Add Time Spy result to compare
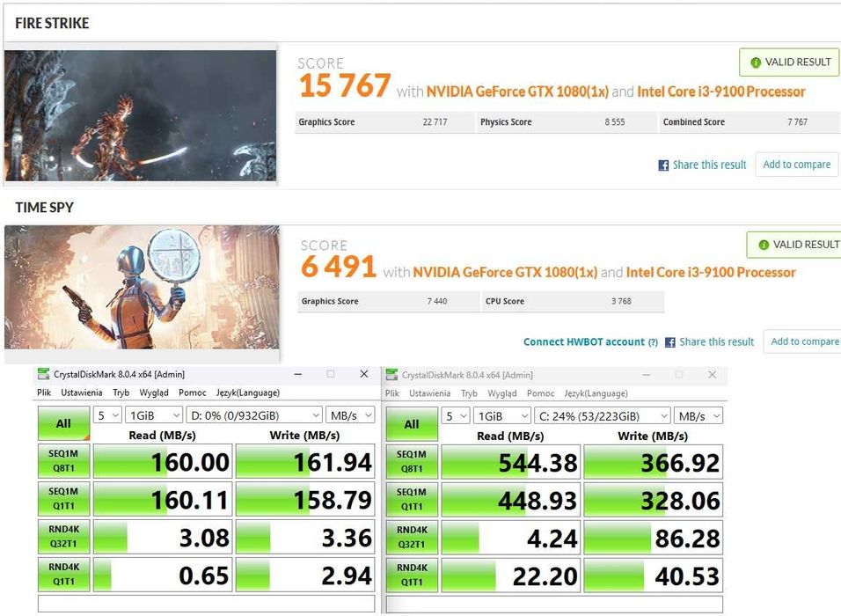The height and width of the screenshot is (616, 841). click(802, 341)
